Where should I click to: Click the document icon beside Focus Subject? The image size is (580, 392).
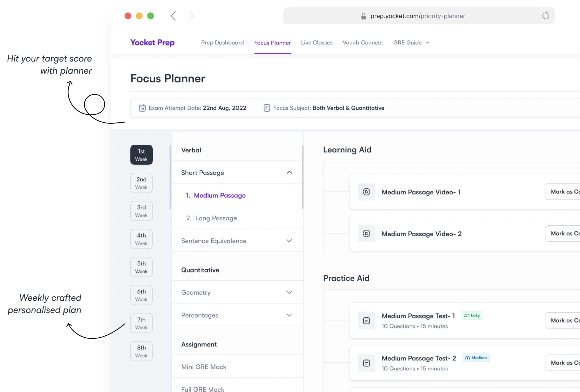click(267, 108)
